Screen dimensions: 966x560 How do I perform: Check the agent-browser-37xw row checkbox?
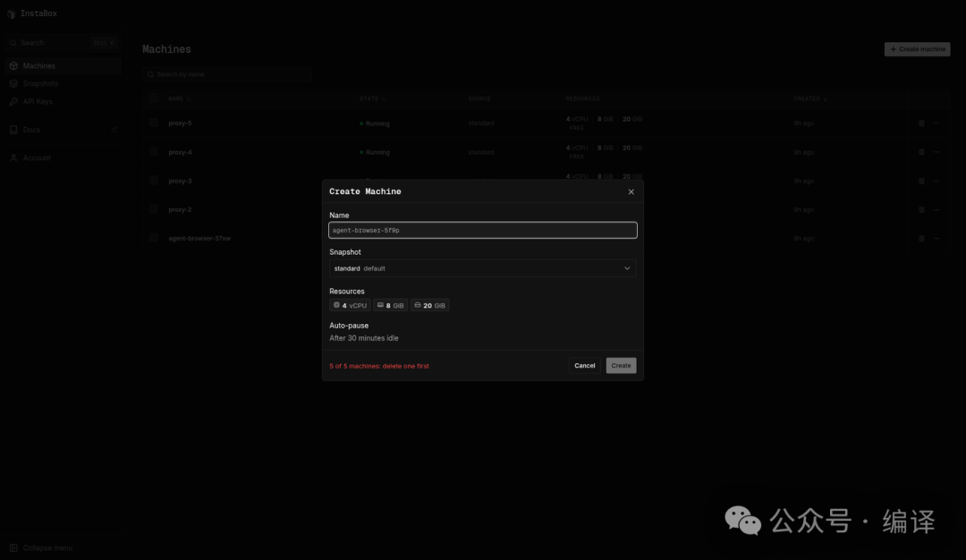click(154, 239)
